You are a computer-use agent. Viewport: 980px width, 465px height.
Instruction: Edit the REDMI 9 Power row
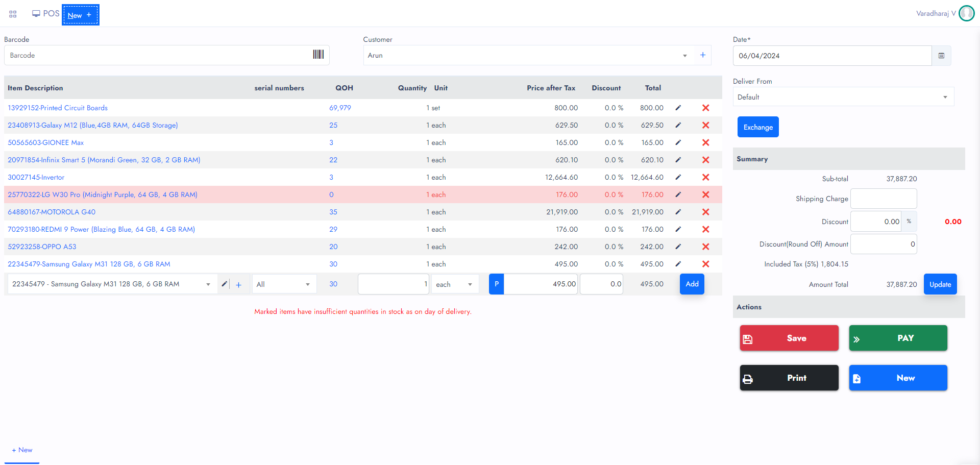[x=678, y=229]
